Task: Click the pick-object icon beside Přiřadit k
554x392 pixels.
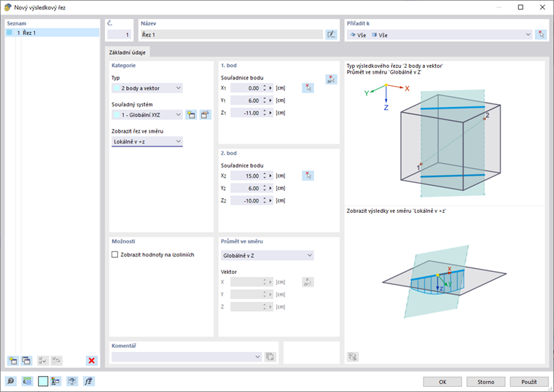Action: click(x=541, y=34)
